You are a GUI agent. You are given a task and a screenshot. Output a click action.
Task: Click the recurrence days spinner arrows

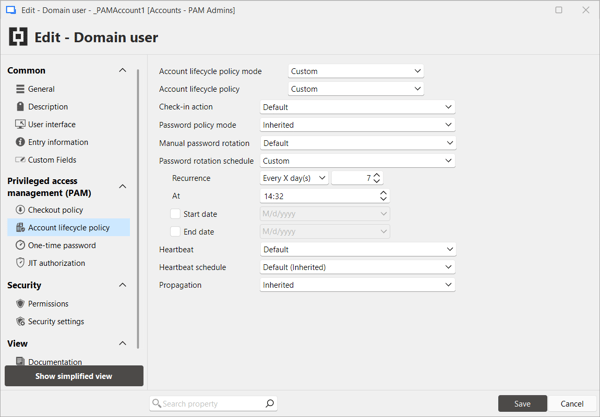(x=377, y=178)
